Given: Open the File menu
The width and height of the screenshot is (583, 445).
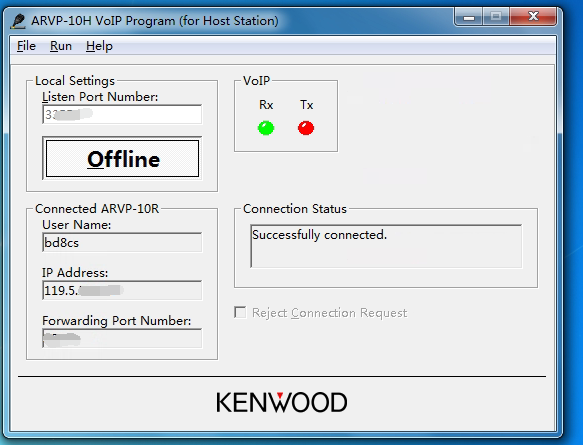Looking at the screenshot, I should pyautogui.click(x=26, y=46).
